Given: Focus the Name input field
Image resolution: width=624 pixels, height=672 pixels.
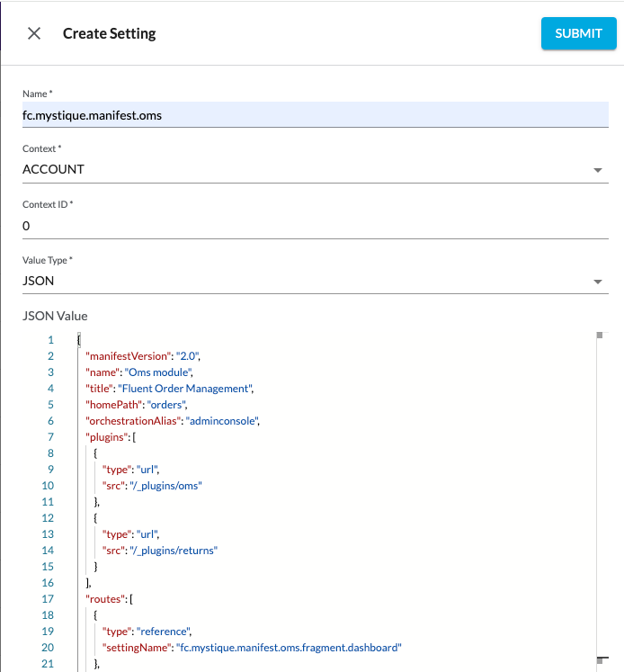Looking at the screenshot, I should (x=316, y=115).
